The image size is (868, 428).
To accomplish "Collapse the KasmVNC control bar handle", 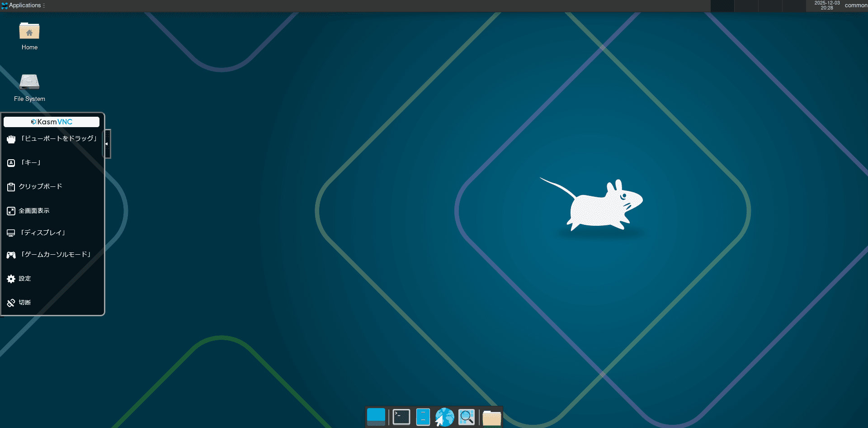I will [x=107, y=144].
